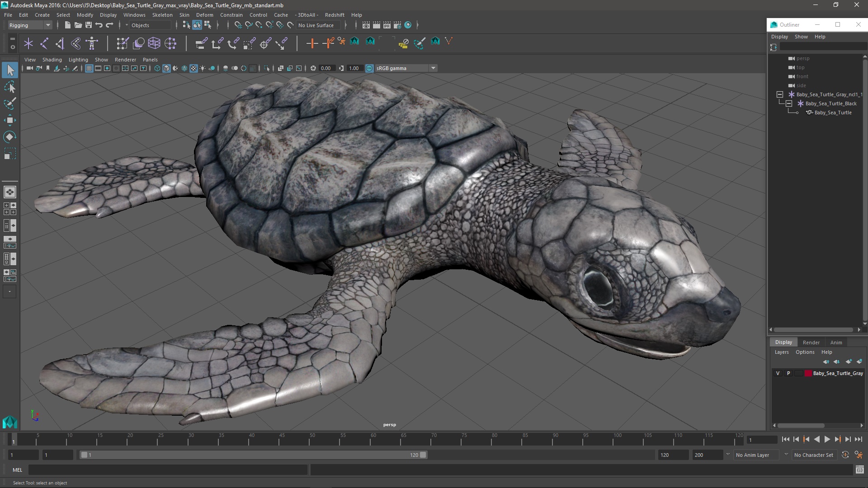868x488 pixels.
Task: Open the Skeleton menu
Action: tap(162, 15)
